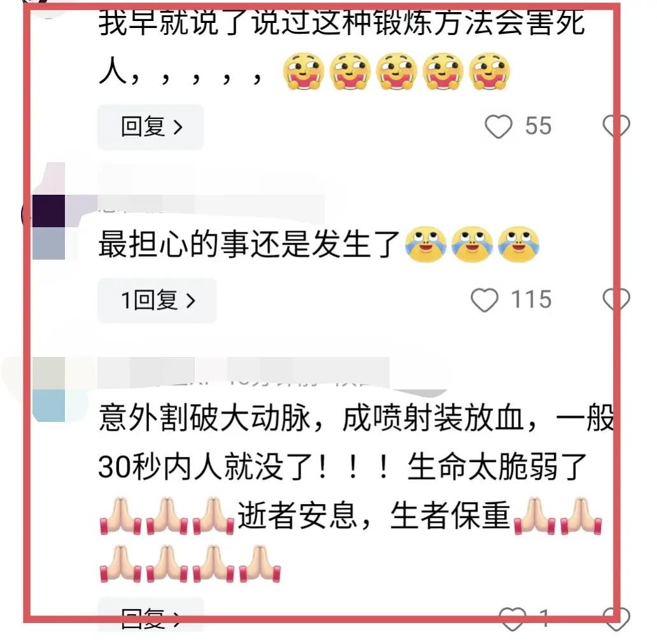Open the 回复 button under the bottom comment
Screen dimensions: 657x644
click(151, 615)
